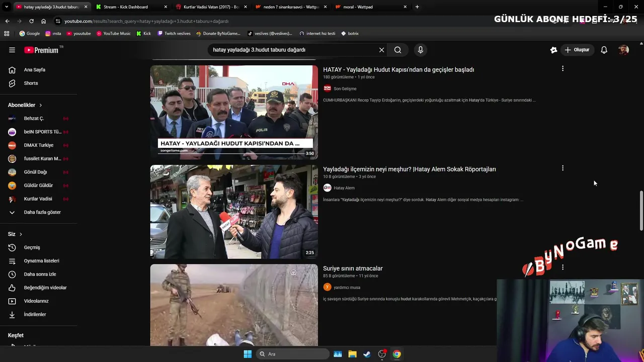Open the Google bookmark

click(x=30, y=33)
